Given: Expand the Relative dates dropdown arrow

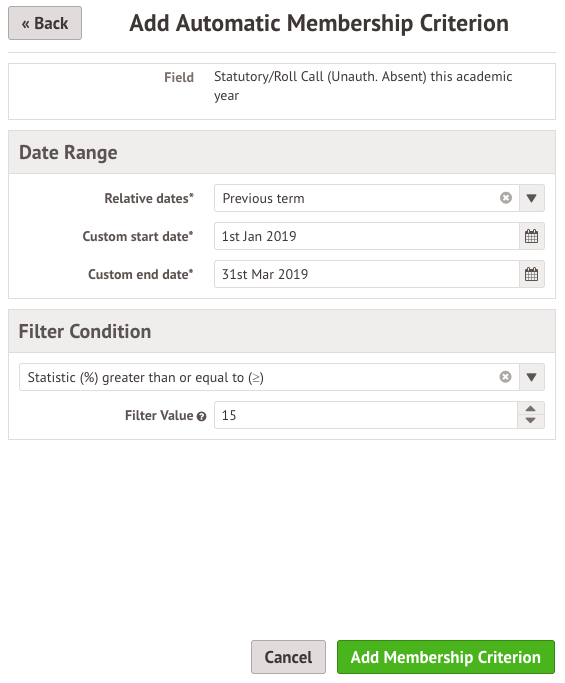Looking at the screenshot, I should [x=531, y=198].
